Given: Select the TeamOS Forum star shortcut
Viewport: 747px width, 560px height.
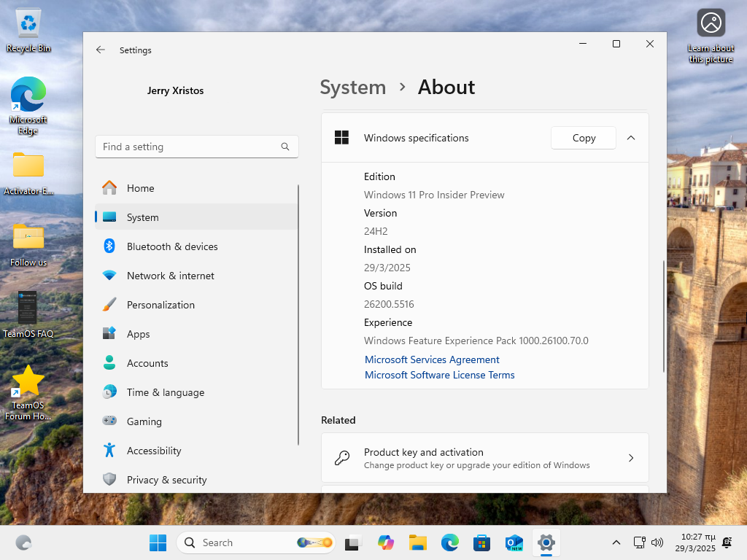Looking at the screenshot, I should (x=28, y=393).
